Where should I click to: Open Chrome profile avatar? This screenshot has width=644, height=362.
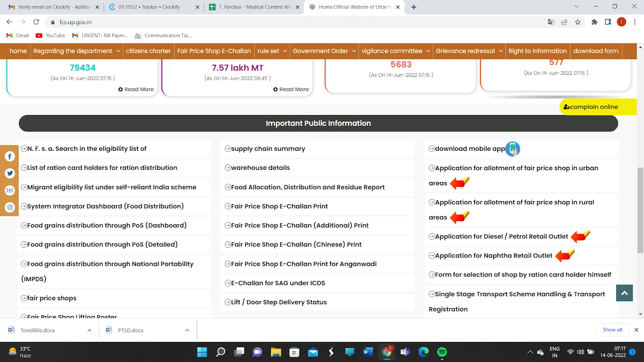pyautogui.click(x=621, y=22)
